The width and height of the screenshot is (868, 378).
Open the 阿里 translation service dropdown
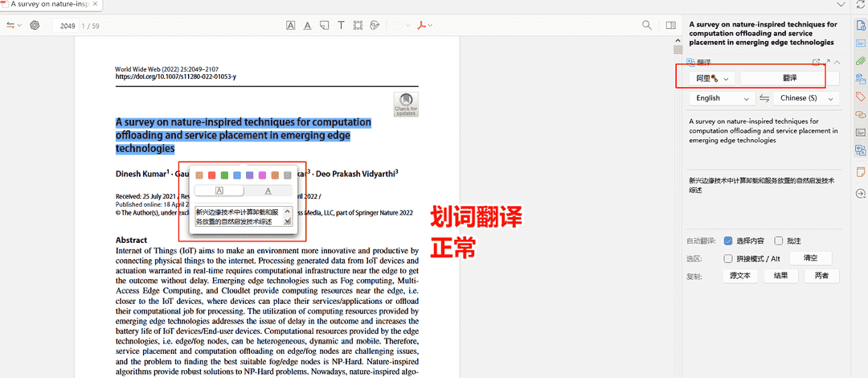click(x=712, y=78)
